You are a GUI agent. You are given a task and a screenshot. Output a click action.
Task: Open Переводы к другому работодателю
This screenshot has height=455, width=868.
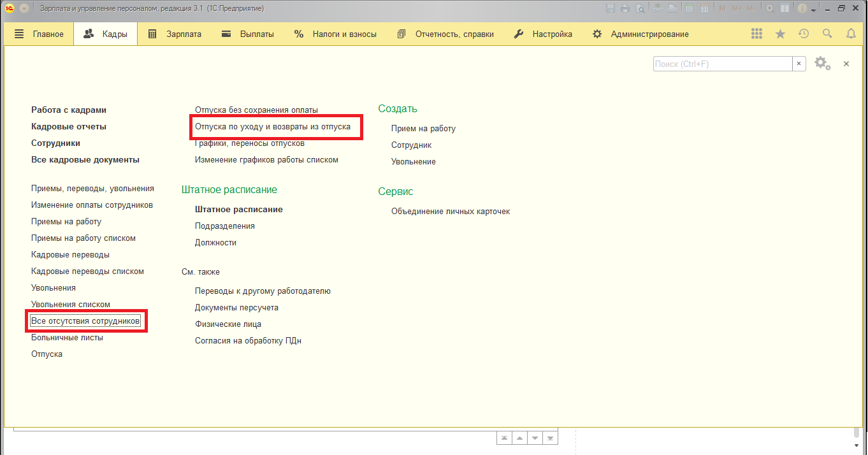[263, 291]
